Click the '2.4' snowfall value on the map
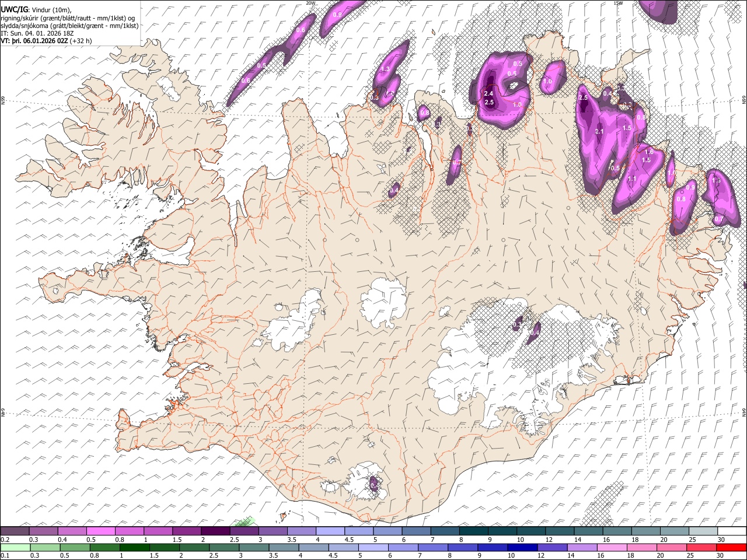Image resolution: width=747 pixels, height=560 pixels. (489, 93)
